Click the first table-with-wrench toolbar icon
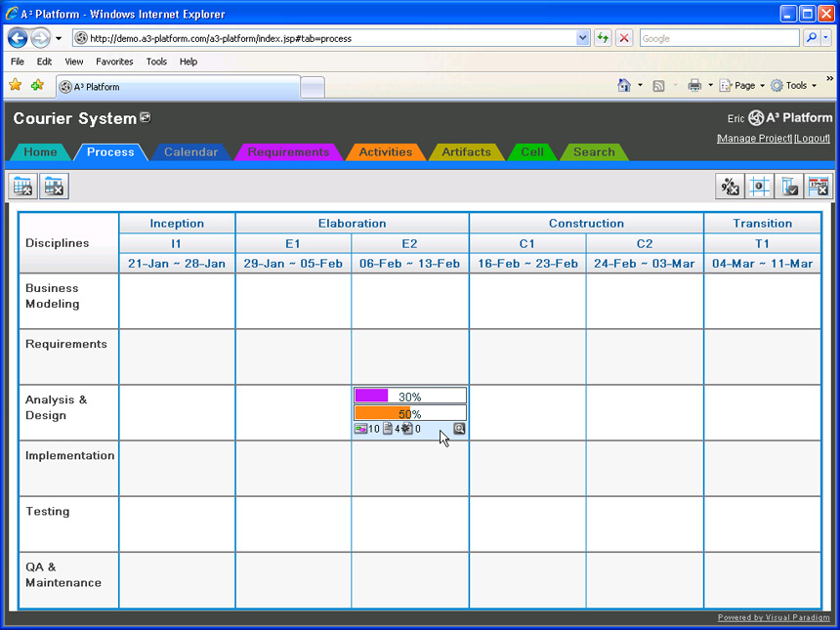The image size is (840, 630). [x=23, y=186]
